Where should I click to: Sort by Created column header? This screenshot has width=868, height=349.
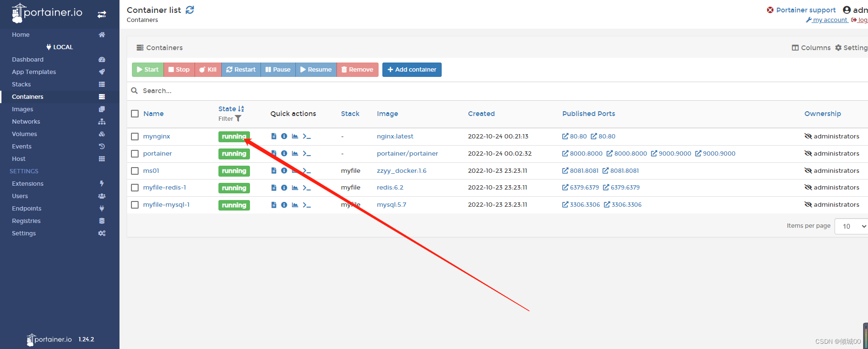[481, 114]
